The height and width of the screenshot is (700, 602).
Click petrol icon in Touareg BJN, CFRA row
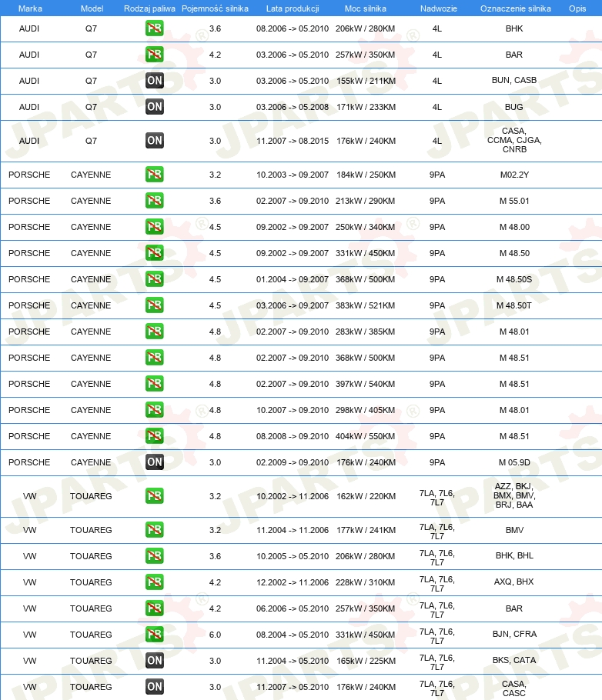pos(154,635)
